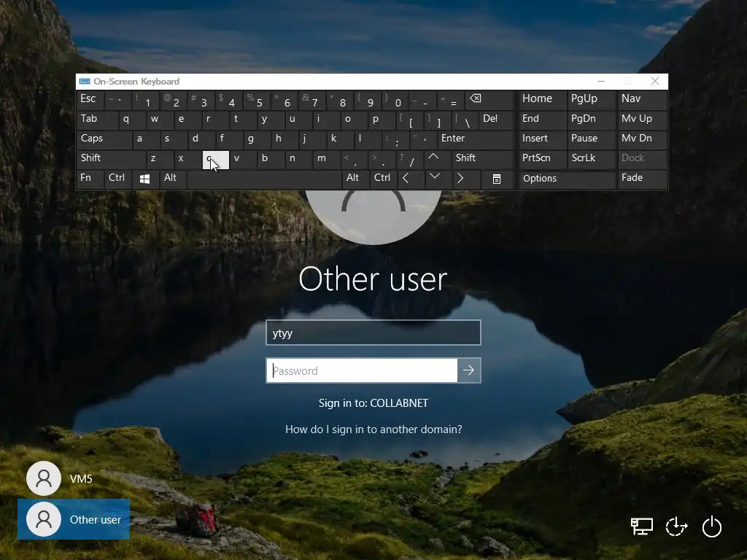747x560 pixels.
Task: Click the q key
Action: (132, 120)
